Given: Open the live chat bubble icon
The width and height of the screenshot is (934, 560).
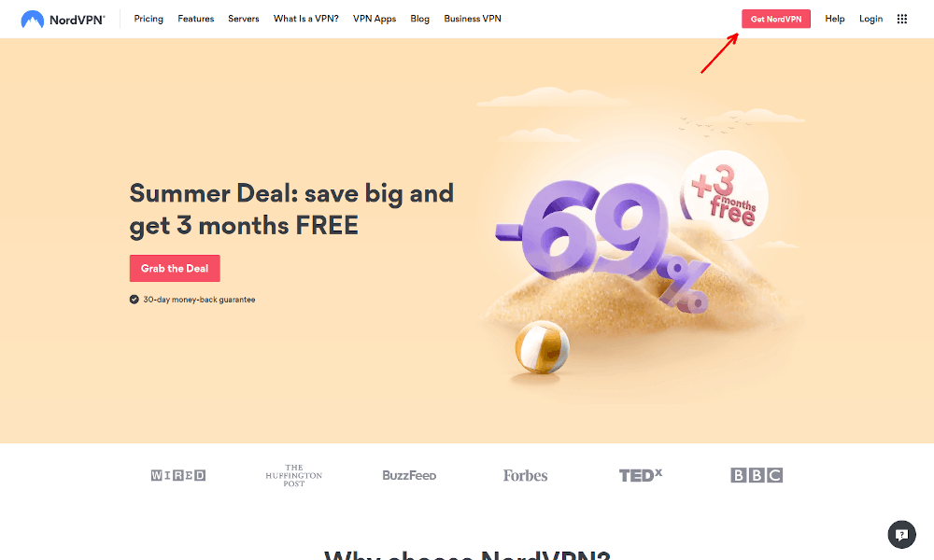Looking at the screenshot, I should pos(902,535).
